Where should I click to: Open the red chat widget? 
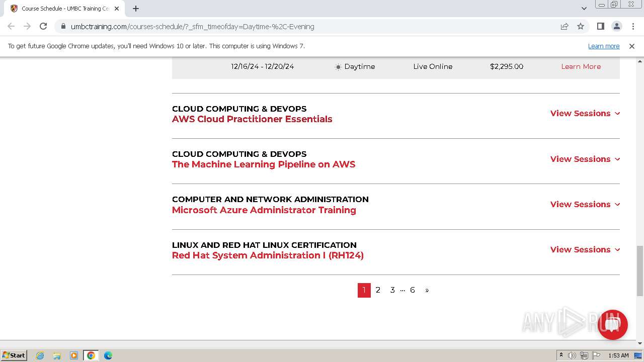coord(612,324)
